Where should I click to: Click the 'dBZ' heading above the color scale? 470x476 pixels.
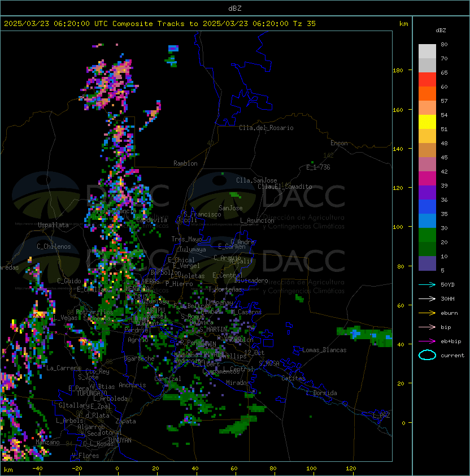coord(441,31)
